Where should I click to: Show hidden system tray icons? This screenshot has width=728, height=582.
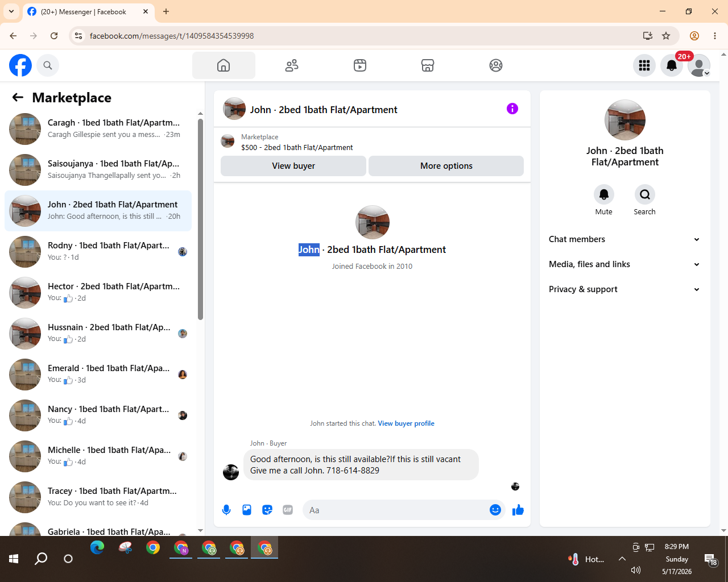(622, 559)
